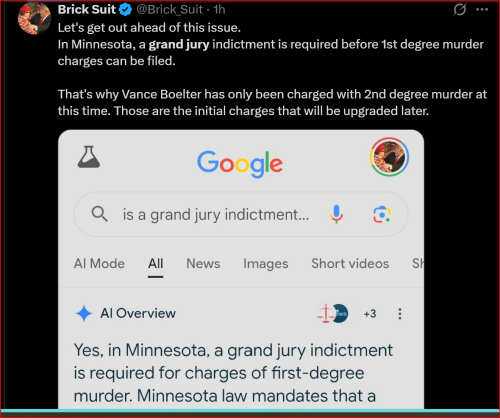Image resolution: width=500 pixels, height=418 pixels.
Task: Click the Brick Suit display name
Action: click(87, 10)
